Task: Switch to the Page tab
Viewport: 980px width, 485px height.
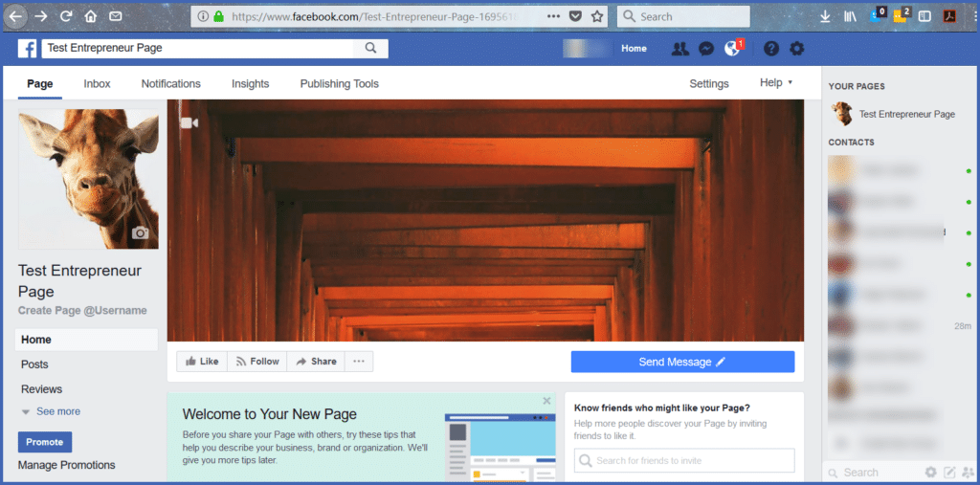Action: (40, 84)
